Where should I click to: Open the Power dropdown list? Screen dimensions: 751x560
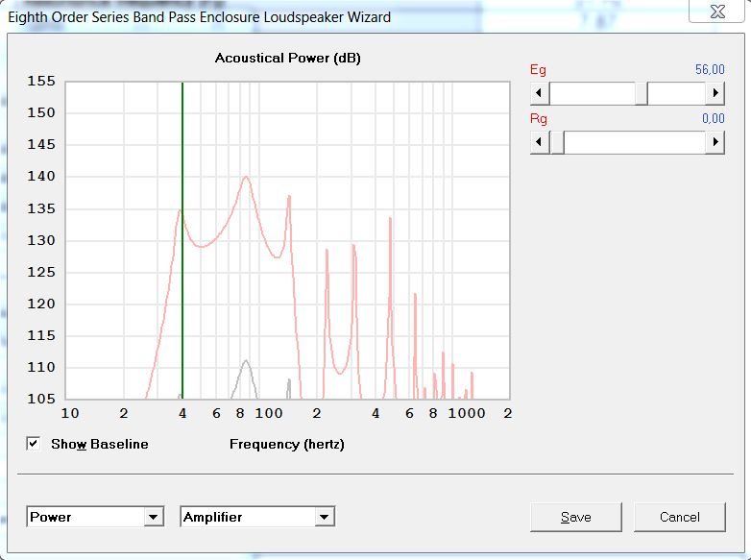[154, 517]
